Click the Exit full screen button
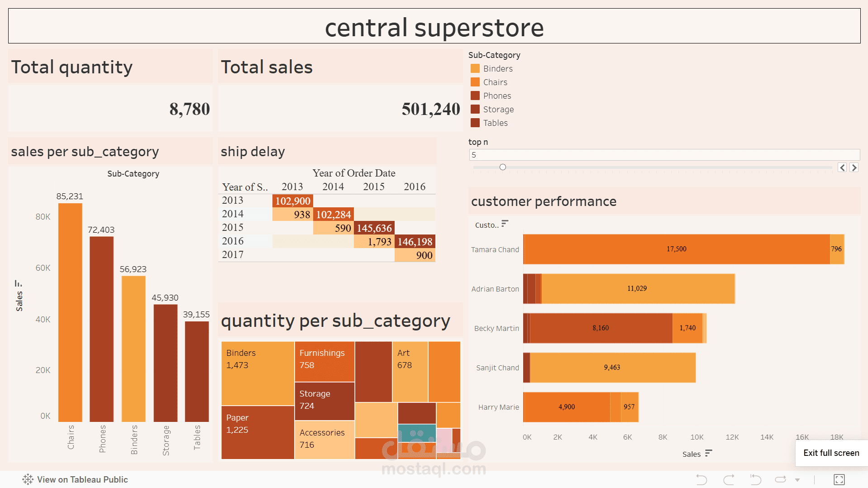Image resolution: width=868 pixels, height=488 pixels. (x=831, y=453)
